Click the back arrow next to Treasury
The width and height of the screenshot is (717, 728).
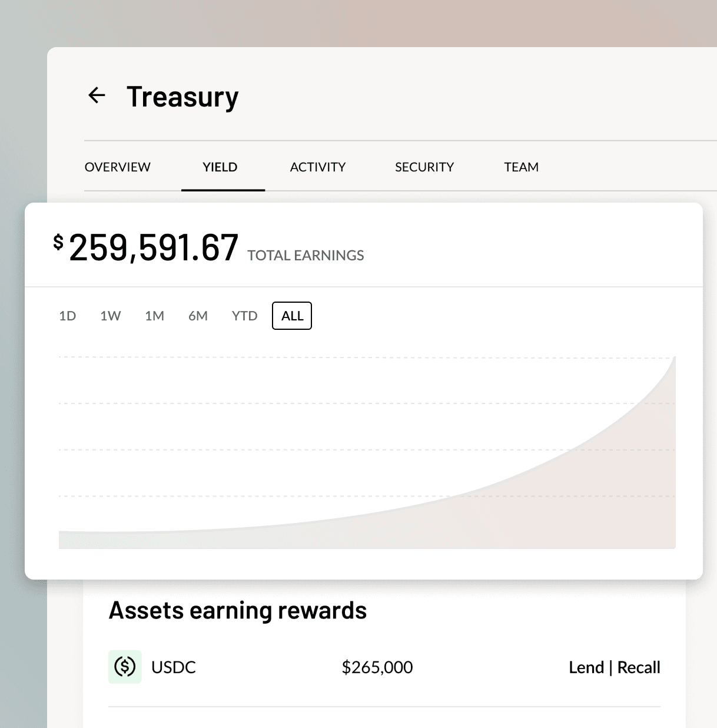tap(97, 95)
